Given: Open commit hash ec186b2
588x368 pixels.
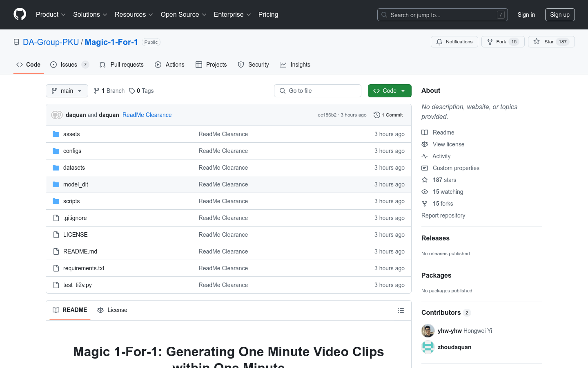Looking at the screenshot, I should [327, 115].
